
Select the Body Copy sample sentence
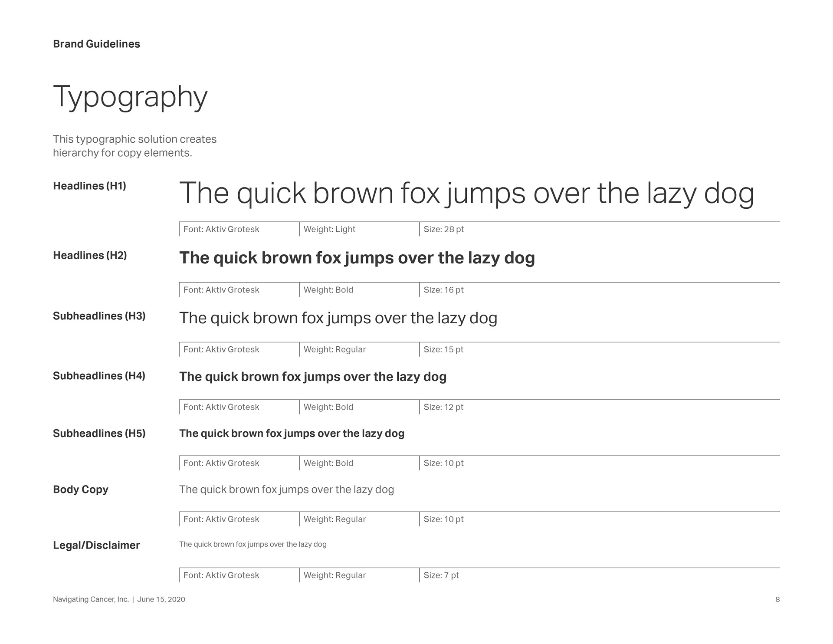coord(286,490)
